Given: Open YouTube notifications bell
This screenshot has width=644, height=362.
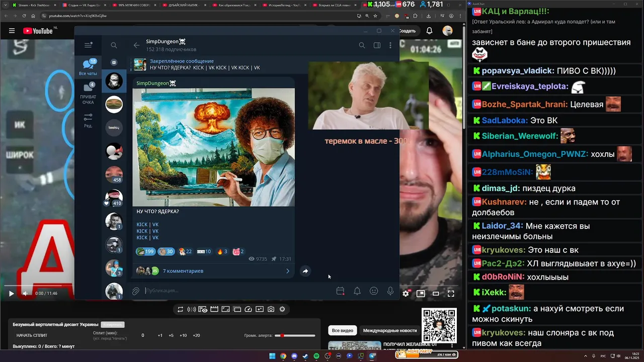Looking at the screenshot, I should [x=429, y=31].
